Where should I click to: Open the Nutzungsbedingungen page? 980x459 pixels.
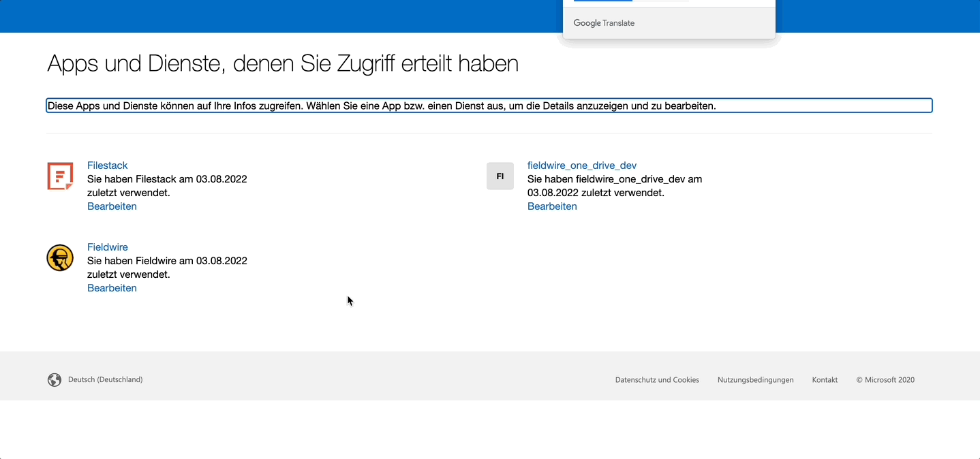coord(755,379)
